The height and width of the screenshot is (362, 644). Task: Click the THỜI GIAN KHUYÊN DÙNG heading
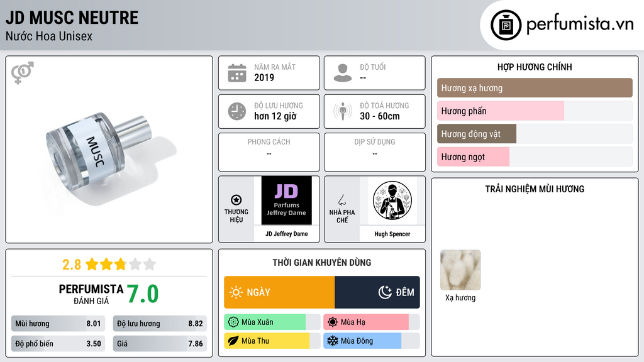322,263
